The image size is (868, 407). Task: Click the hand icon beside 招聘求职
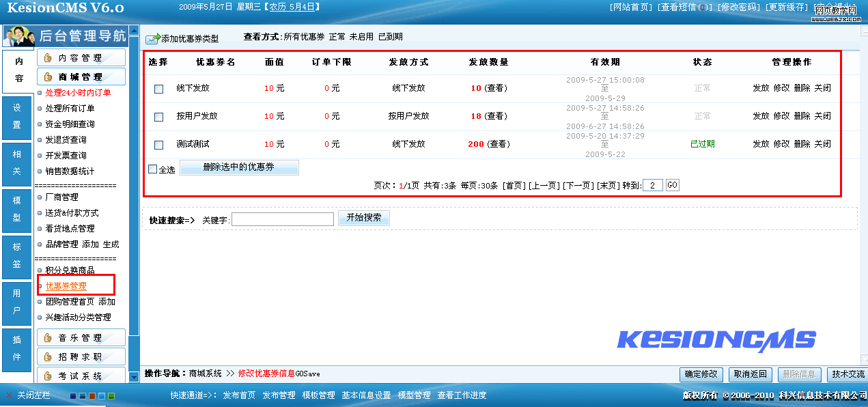click(48, 356)
